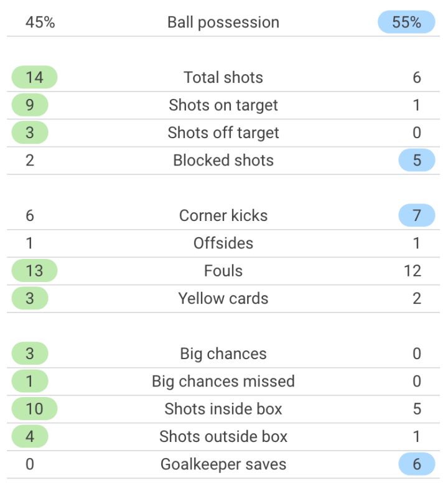
Task: Click the green 9 shots on target badge
Action: 30,105
